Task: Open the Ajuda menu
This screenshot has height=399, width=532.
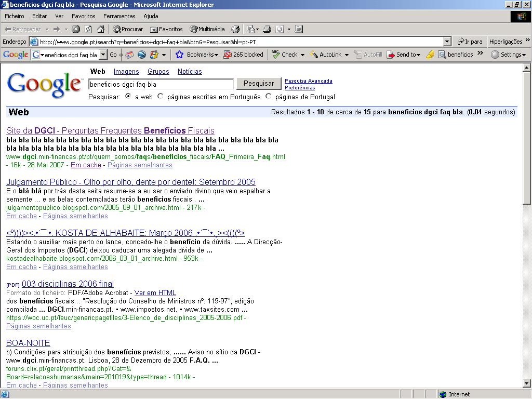Action: (151, 16)
